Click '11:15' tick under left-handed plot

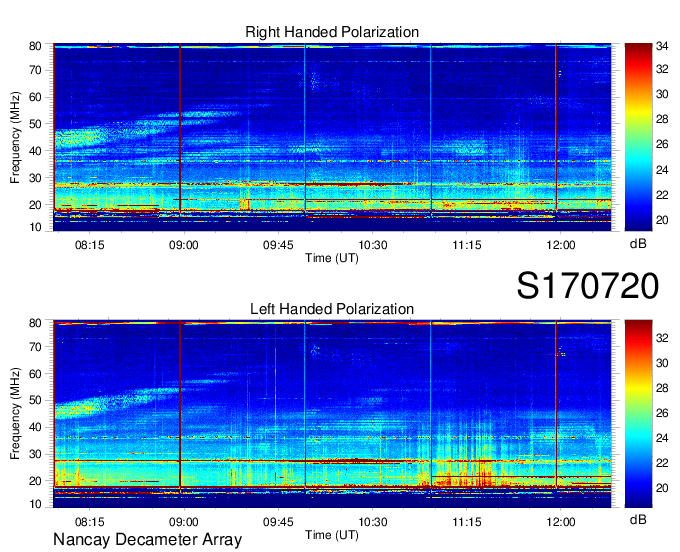pos(467,522)
